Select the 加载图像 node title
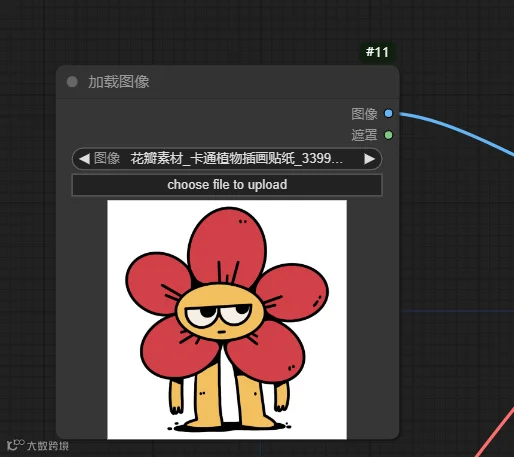 coord(119,82)
